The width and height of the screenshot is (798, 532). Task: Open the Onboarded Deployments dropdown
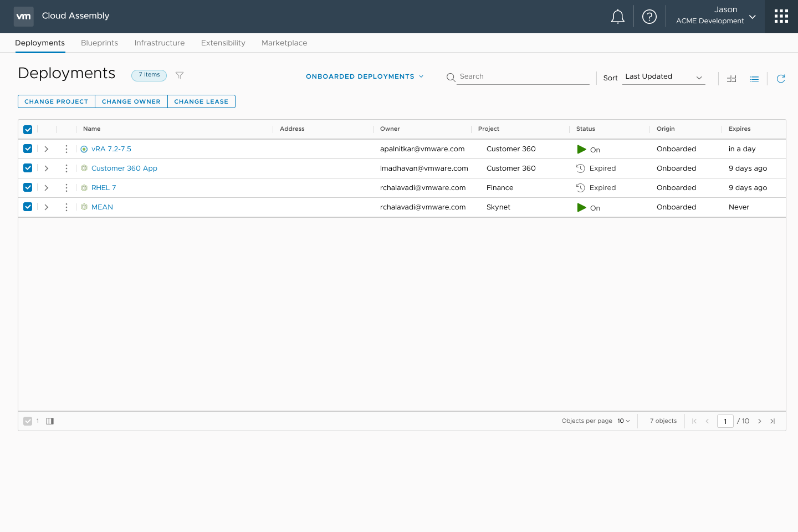click(365, 76)
